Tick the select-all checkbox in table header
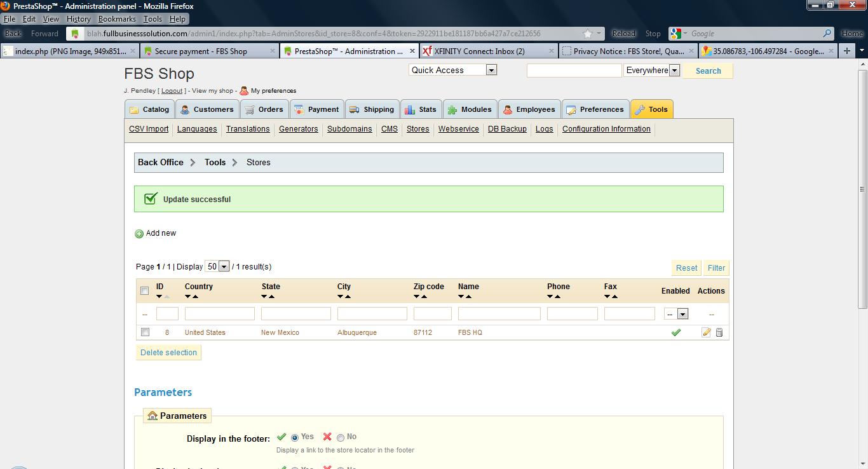The height and width of the screenshot is (469, 868). (x=144, y=291)
